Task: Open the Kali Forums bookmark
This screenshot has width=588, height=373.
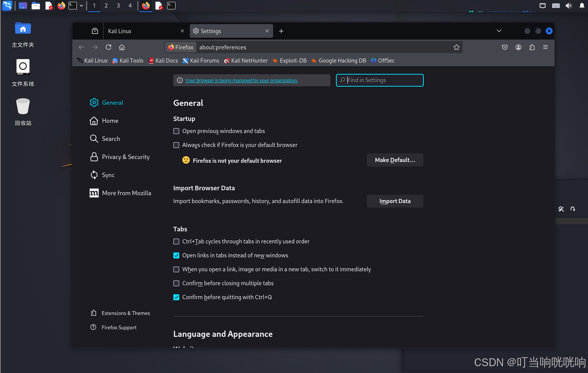Action: pos(201,61)
